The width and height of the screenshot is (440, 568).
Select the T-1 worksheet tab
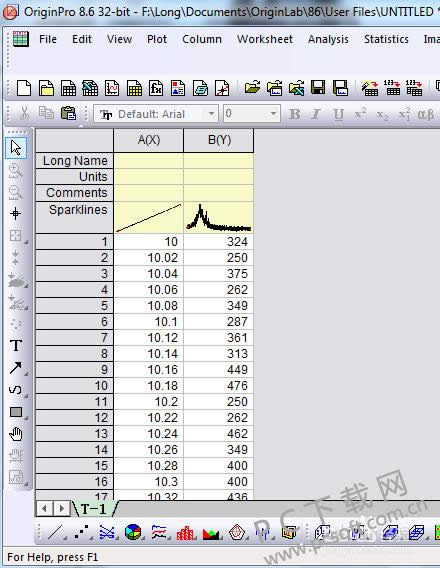[x=93, y=509]
